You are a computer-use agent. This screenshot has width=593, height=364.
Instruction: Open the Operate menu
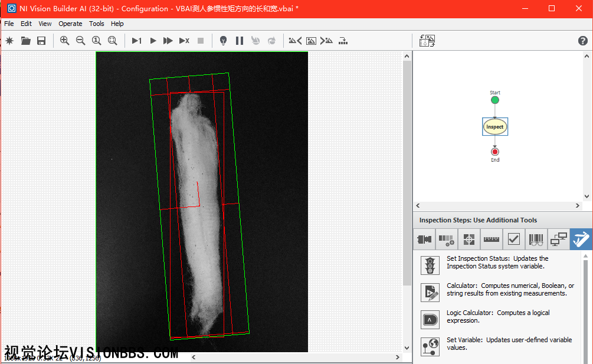(70, 24)
